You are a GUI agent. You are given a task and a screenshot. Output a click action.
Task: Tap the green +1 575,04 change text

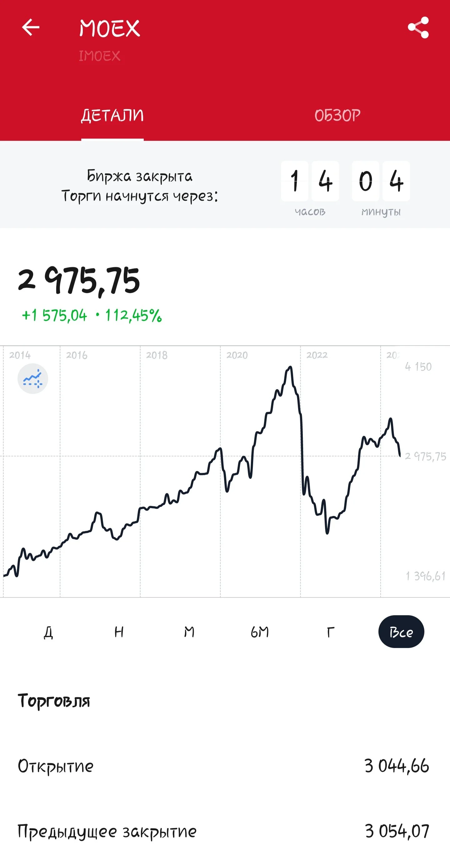(x=54, y=316)
